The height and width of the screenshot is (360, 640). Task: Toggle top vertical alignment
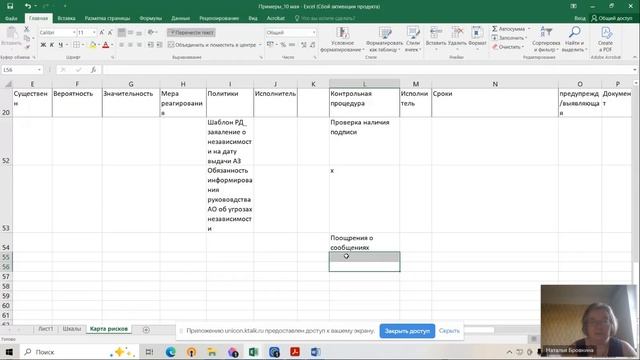point(122,32)
